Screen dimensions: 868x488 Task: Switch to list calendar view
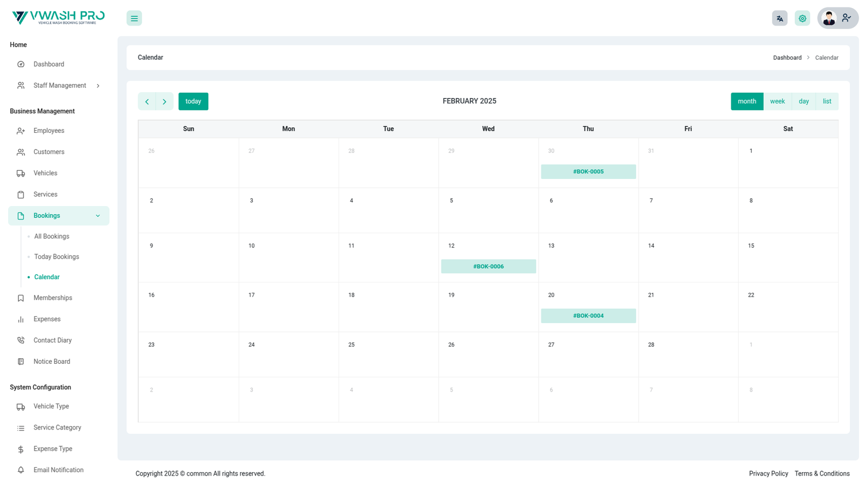[x=827, y=101]
